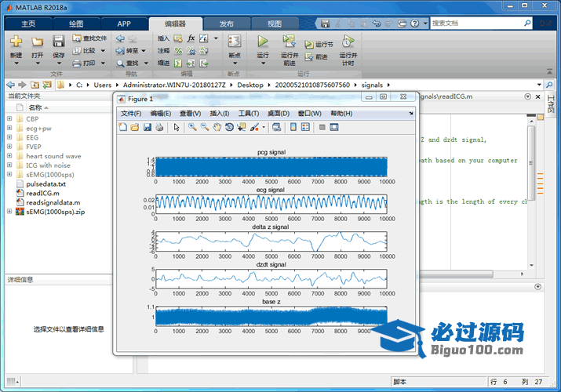The width and height of the screenshot is (561, 392).
Task: Open the Figure 1 View (查看) menu
Action: (x=190, y=114)
